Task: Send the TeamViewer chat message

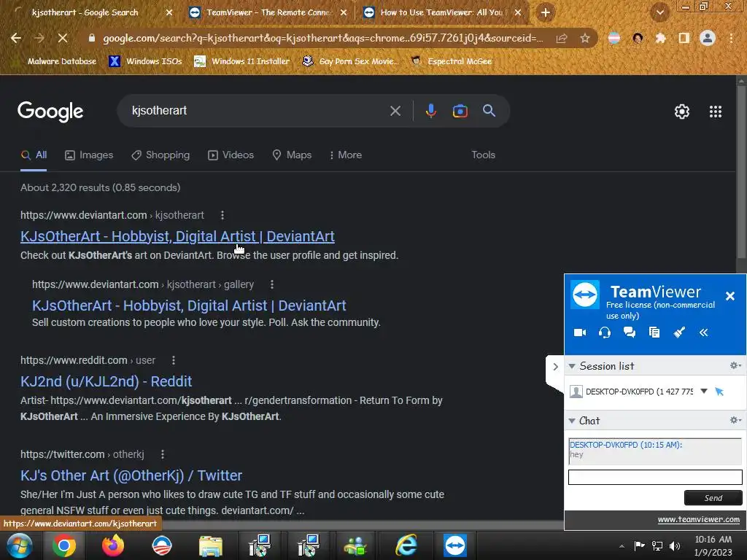Action: [713, 497]
